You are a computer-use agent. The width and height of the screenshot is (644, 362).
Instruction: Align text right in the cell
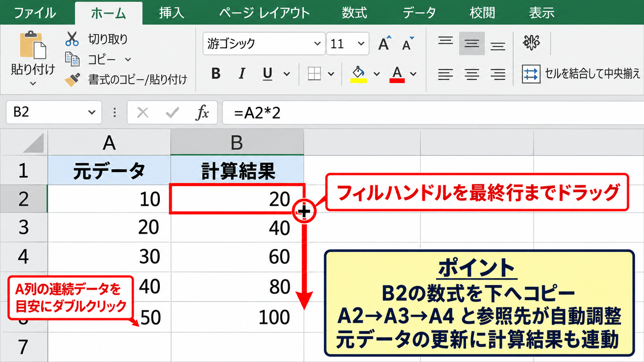[x=498, y=74]
